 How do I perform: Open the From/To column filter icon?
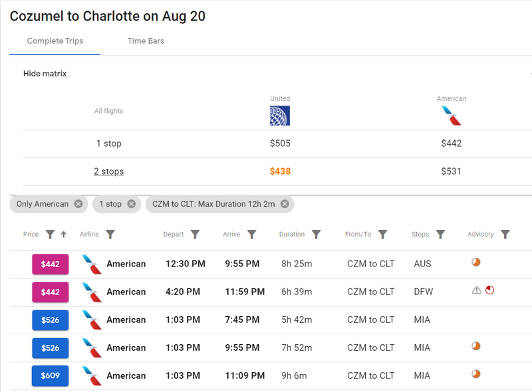(x=383, y=235)
